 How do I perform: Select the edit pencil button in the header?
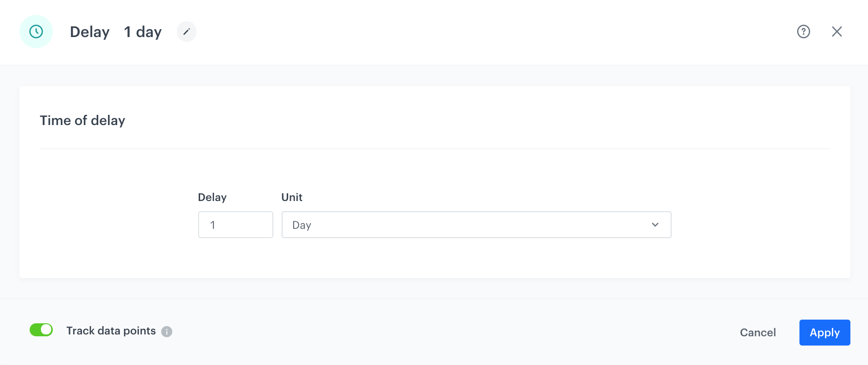pos(187,31)
